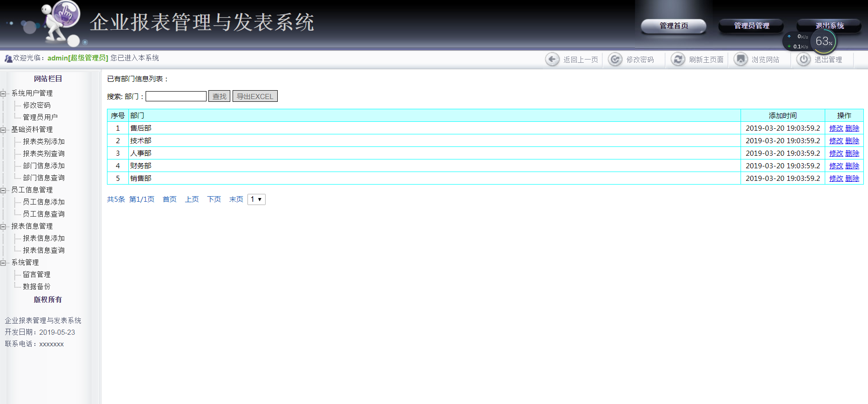
Task: Open 数据备份 in the sidebar
Action: click(37, 287)
